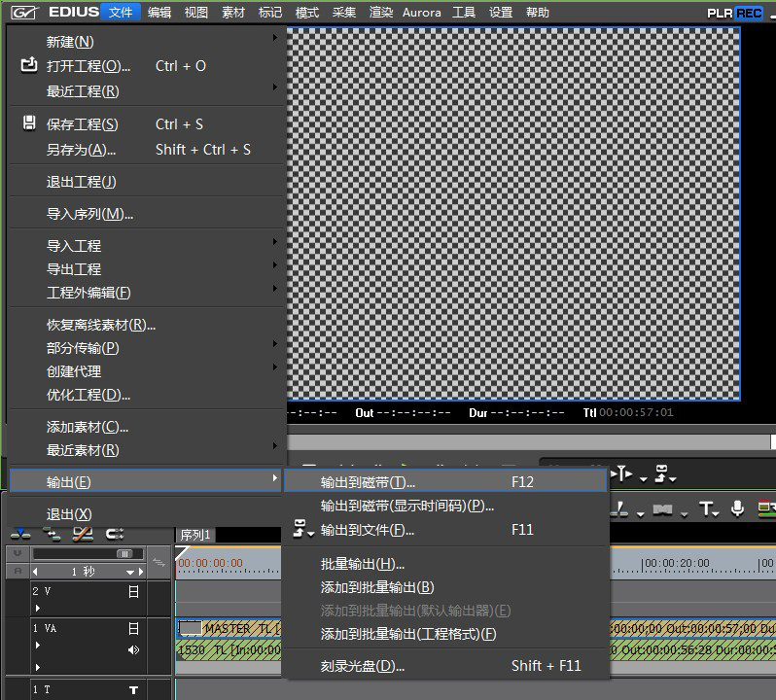Select 刻录光盘(D)... entry
Screen dimensions: 776x700
(445, 666)
